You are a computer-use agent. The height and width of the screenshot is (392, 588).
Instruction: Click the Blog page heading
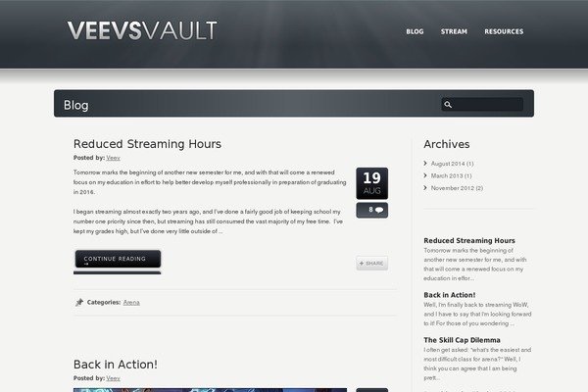76,105
